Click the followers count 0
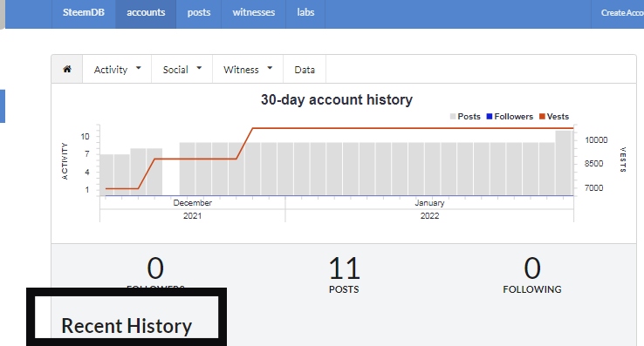 [x=155, y=268]
